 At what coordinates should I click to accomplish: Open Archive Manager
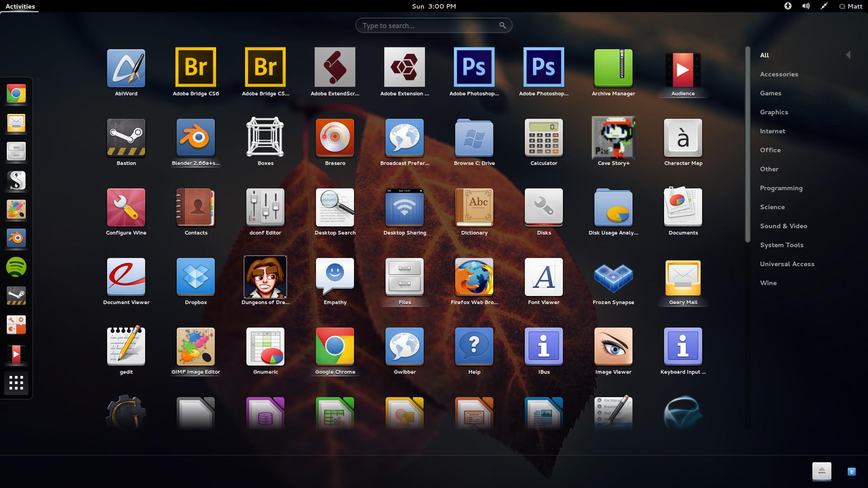(613, 68)
